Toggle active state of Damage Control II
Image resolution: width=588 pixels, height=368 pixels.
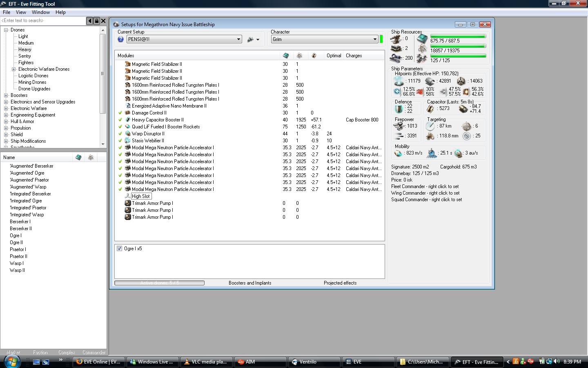tap(120, 113)
